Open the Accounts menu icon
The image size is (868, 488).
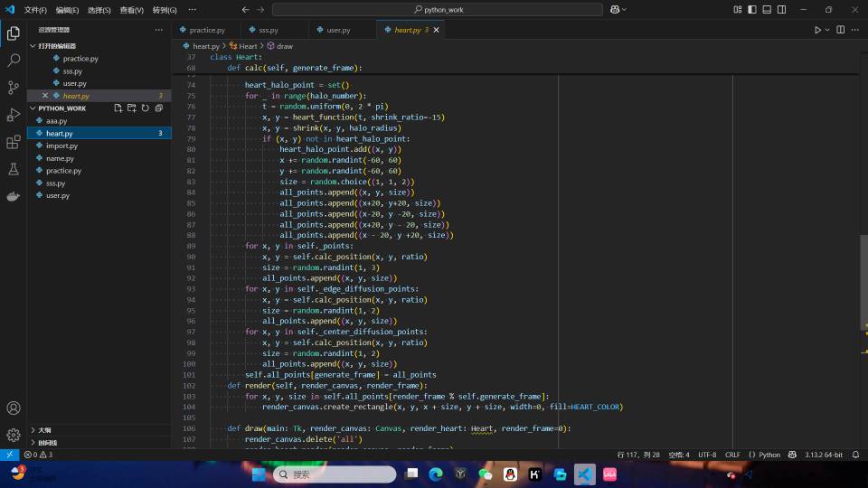tap(14, 408)
